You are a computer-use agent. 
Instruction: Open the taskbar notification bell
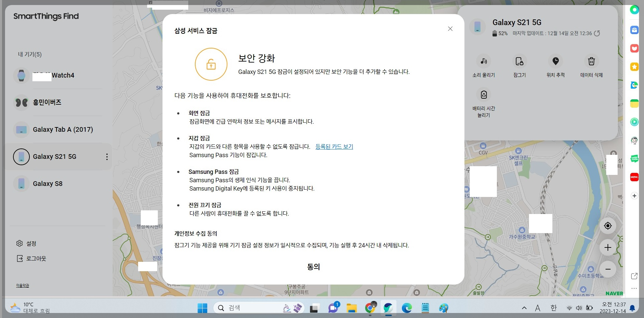click(632, 308)
